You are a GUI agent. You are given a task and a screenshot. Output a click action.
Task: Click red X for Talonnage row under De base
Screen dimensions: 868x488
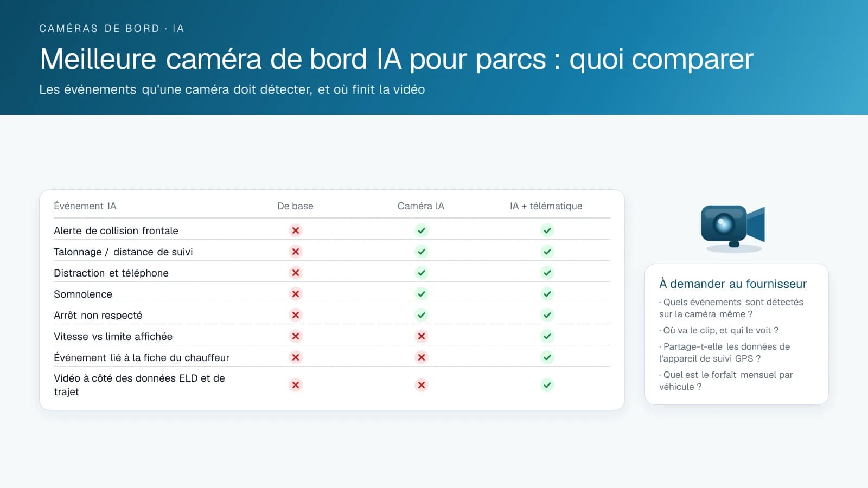coord(296,252)
